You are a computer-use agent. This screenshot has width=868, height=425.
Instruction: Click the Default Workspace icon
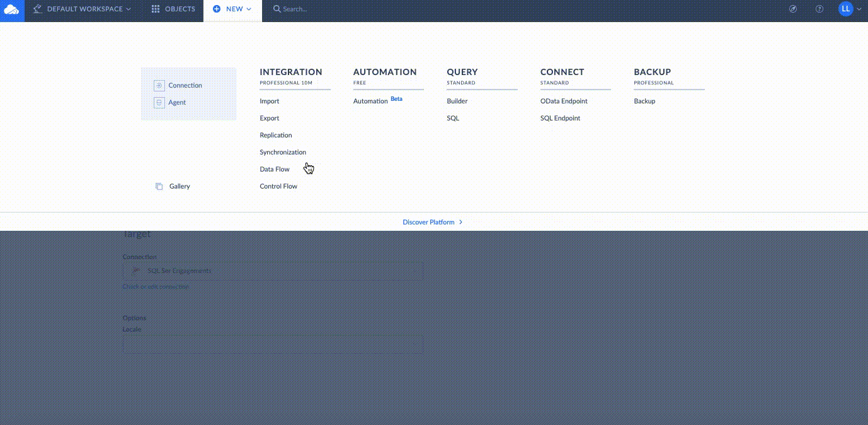tap(37, 9)
